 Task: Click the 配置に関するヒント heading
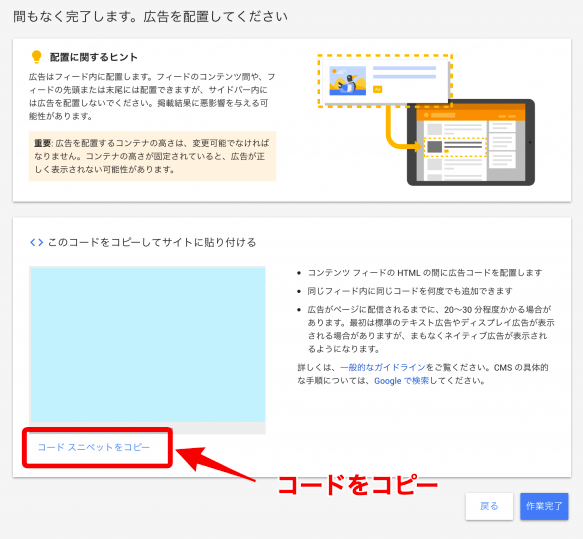tap(94, 57)
